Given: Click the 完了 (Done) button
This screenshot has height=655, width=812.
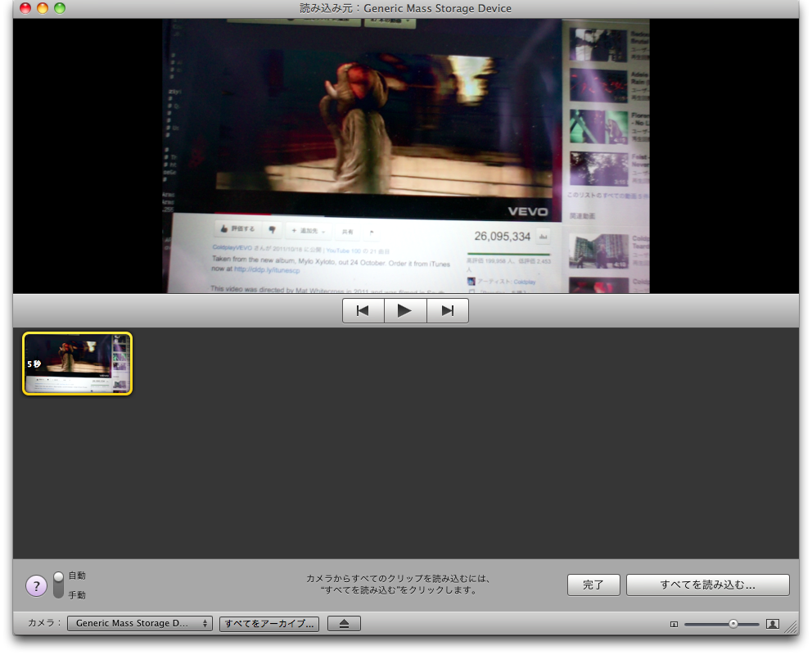Looking at the screenshot, I should [x=593, y=585].
